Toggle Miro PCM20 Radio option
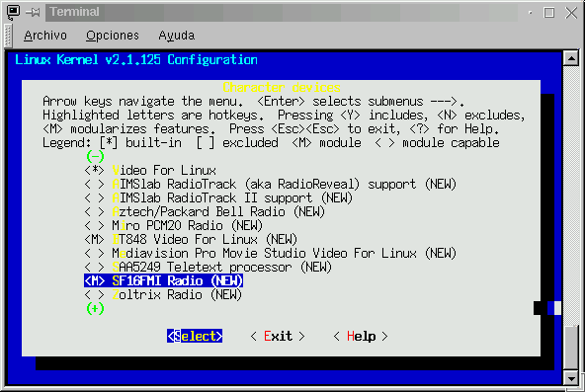Viewport: 585px width, 392px height. 174,225
